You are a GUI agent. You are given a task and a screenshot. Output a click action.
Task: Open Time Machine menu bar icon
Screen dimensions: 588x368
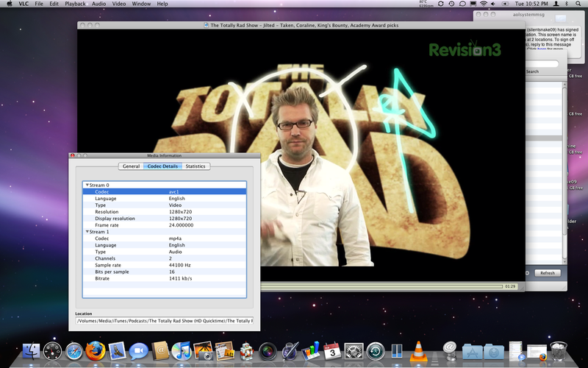pyautogui.click(x=451, y=4)
